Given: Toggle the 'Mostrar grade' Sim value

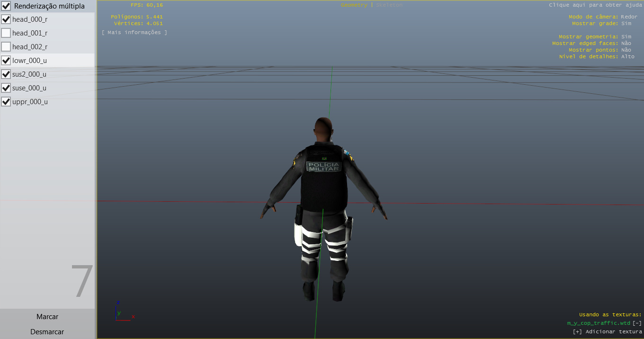Looking at the screenshot, I should (x=626, y=24).
